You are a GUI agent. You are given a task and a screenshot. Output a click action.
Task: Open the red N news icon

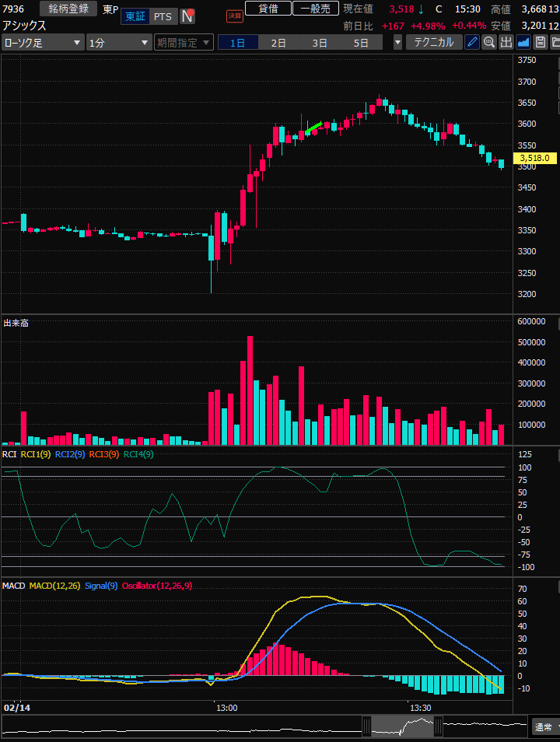point(187,16)
